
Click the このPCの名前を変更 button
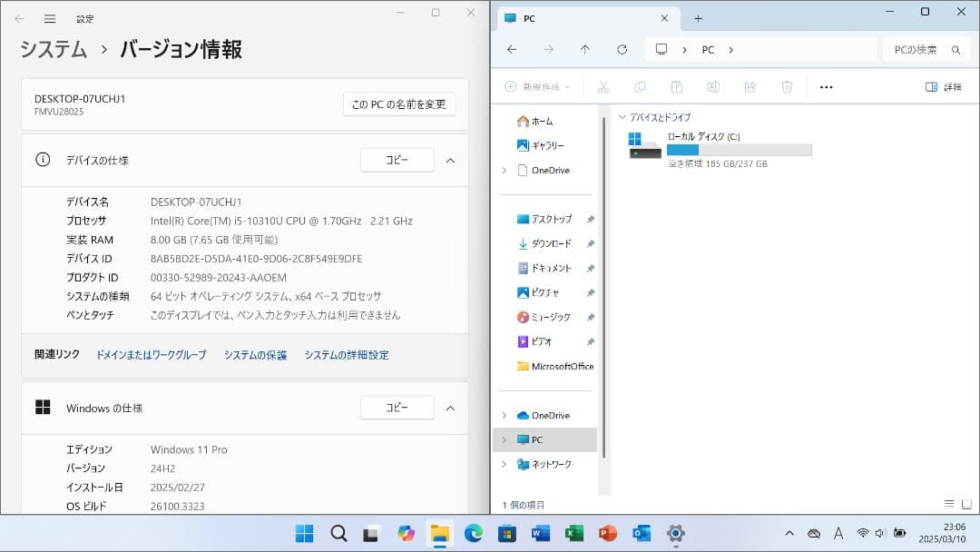[x=397, y=104]
